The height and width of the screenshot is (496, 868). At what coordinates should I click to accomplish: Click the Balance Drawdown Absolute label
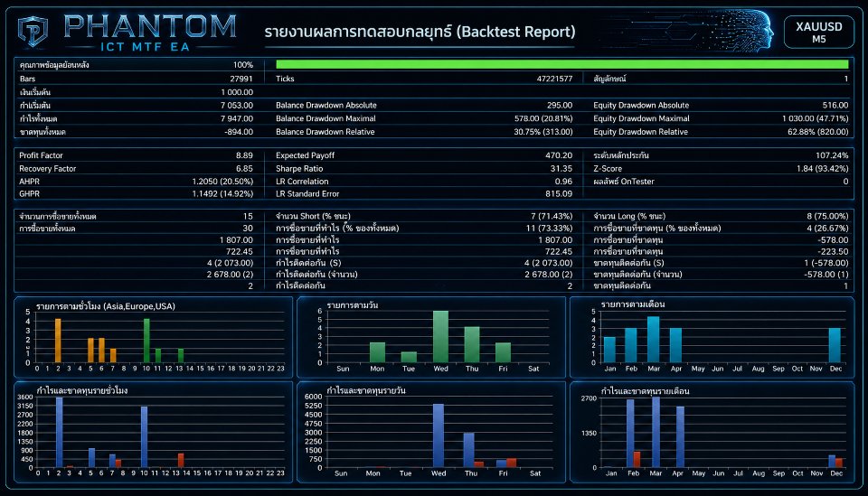pyautogui.click(x=326, y=105)
